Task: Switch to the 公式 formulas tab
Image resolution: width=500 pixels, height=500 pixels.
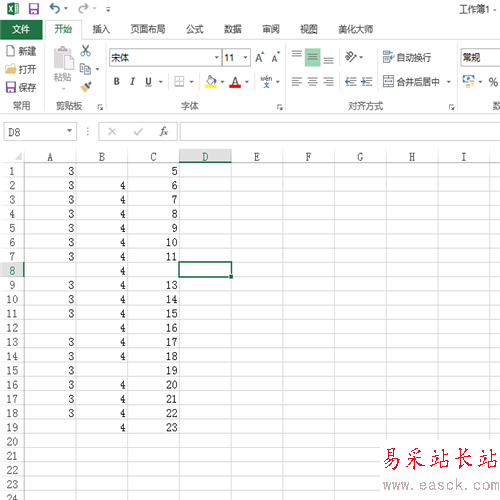Action: point(195,29)
